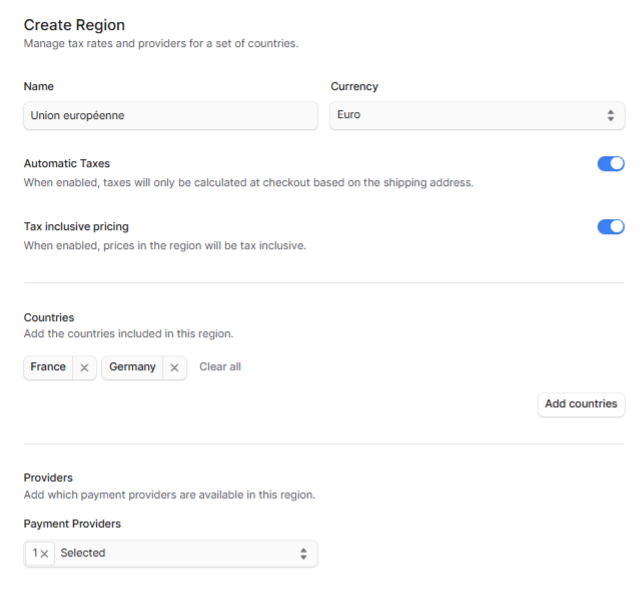This screenshot has width=644, height=592.
Task: Remove Germany from the countries list
Action: pos(174,368)
